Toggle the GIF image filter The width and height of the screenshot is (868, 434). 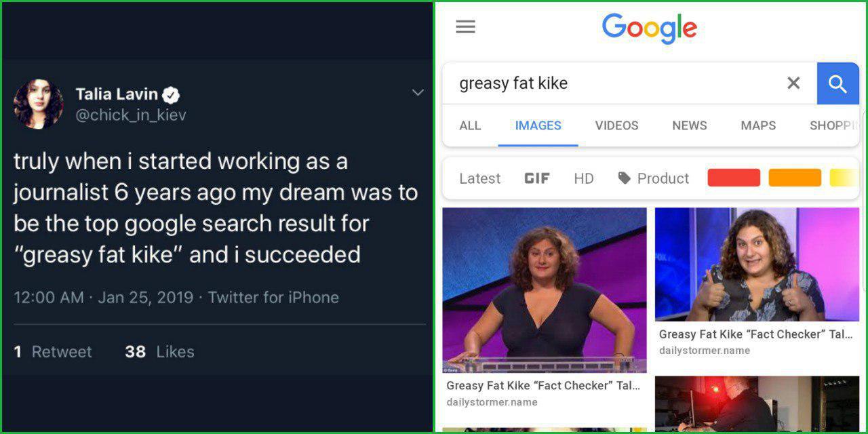[x=537, y=178]
